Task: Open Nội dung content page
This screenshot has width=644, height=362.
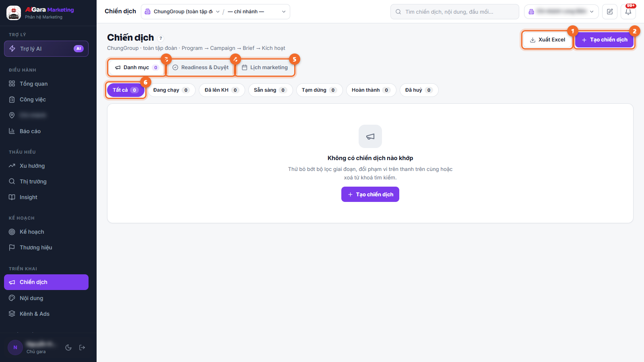Action: (46, 298)
